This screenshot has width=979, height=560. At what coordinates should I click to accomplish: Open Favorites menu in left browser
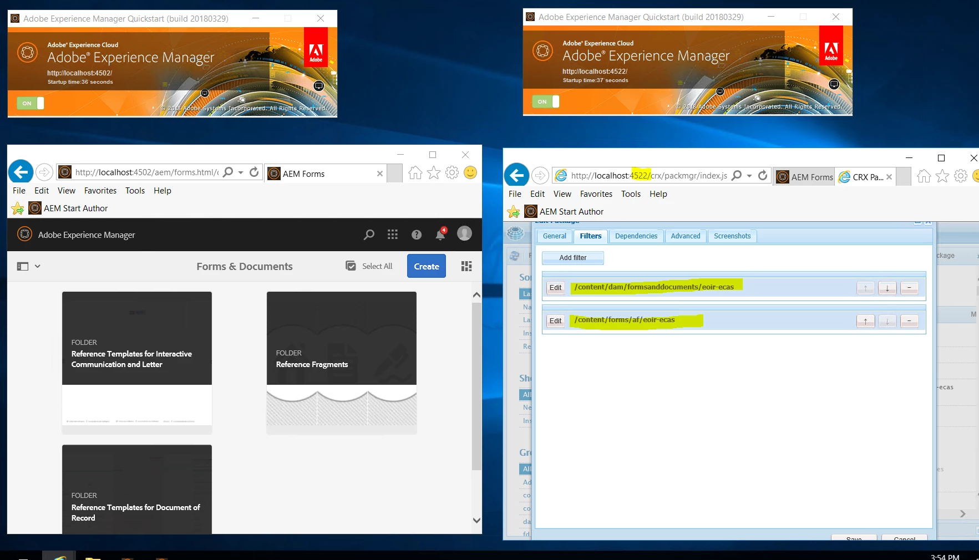(100, 191)
